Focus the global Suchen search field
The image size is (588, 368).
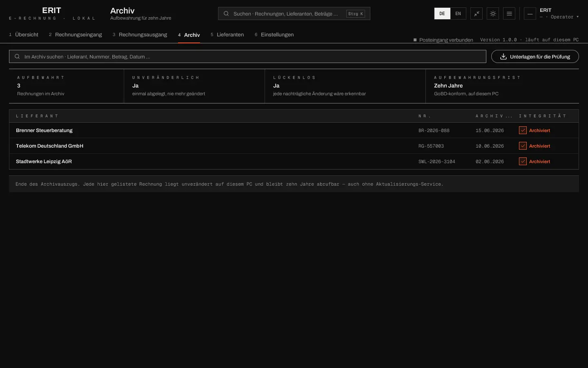tap(294, 13)
